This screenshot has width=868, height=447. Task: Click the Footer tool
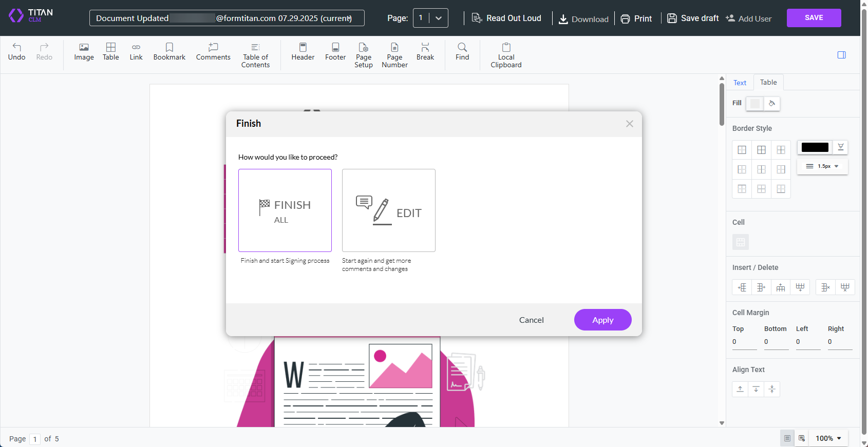pos(335,51)
